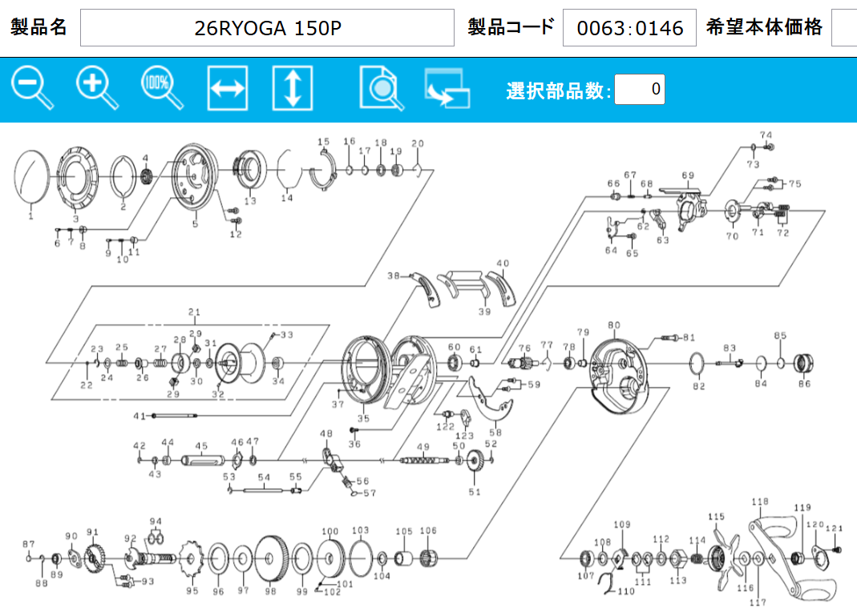This screenshot has width=857, height=616.
Task: Select part 98 large drive gear
Action: [271, 558]
